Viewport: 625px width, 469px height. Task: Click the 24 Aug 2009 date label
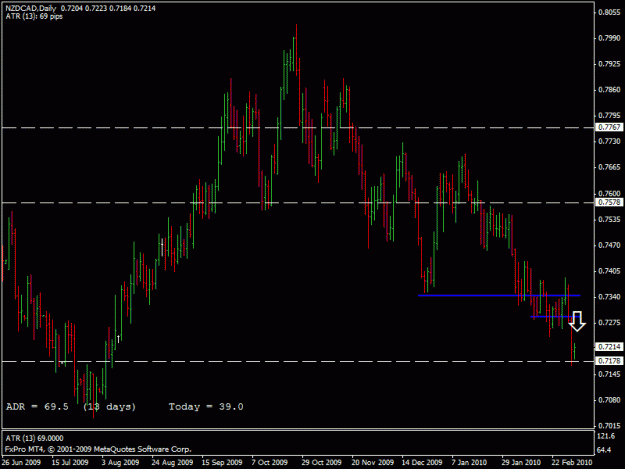click(172, 462)
